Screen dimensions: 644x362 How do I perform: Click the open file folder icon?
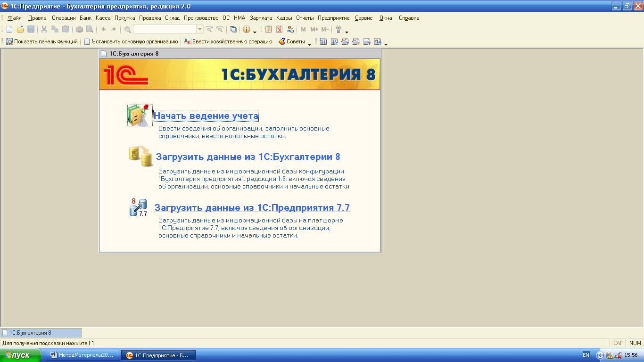point(20,29)
